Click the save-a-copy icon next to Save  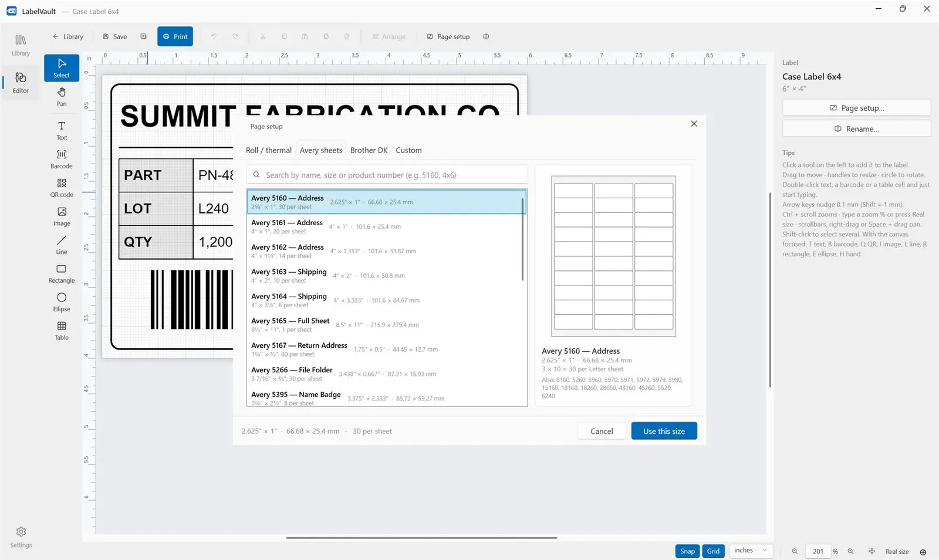(143, 36)
